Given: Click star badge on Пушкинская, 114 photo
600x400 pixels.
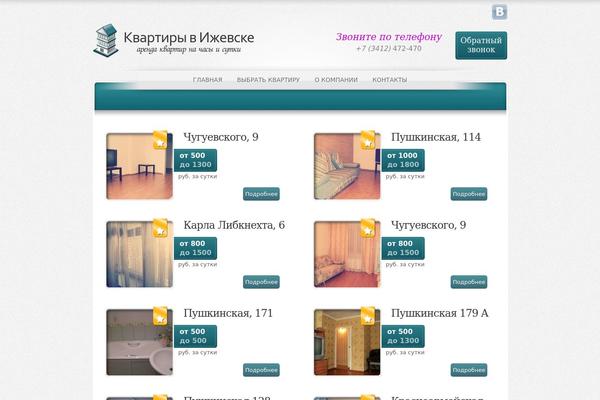Looking at the screenshot, I should 367,140.
